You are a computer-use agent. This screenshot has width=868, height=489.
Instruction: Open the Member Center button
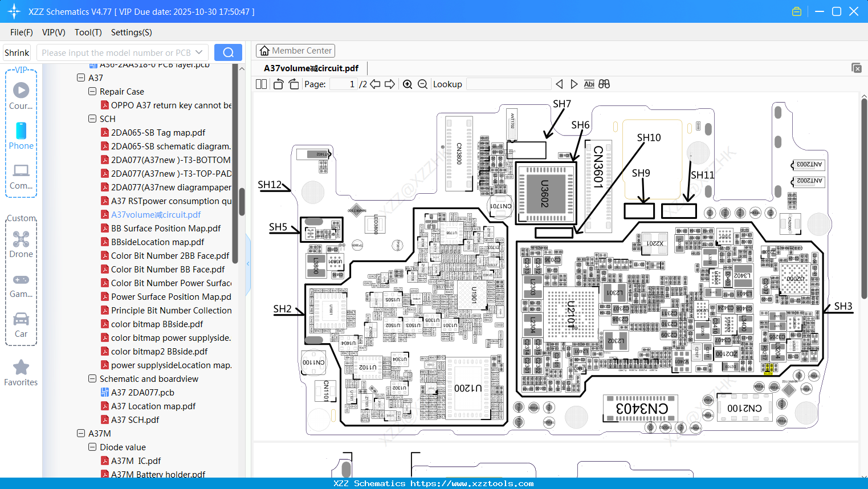tap(295, 51)
